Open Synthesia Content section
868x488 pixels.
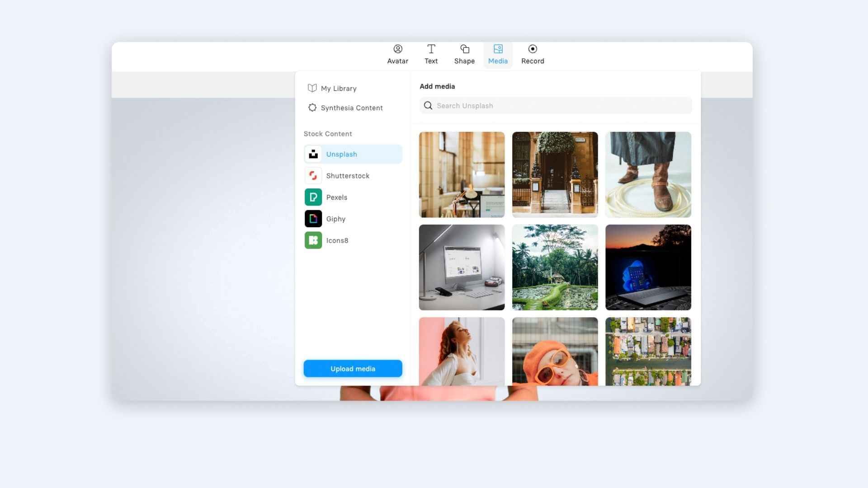point(352,107)
